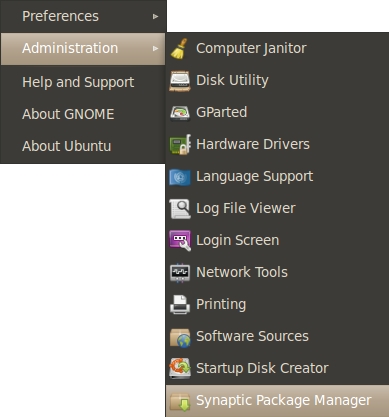Viewport: 389px width, 417px height.
Task: Click the Log File Viewer magnifier icon
Action: (x=180, y=209)
